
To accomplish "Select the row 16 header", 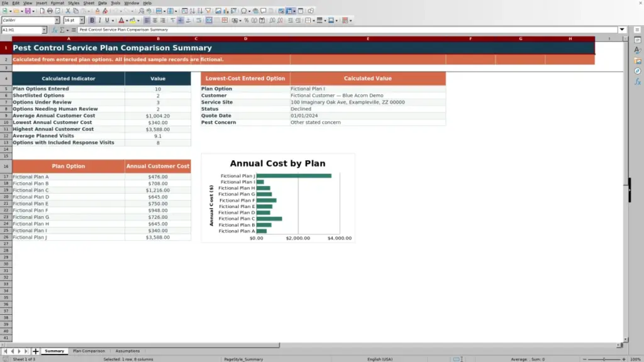I will [6, 166].
